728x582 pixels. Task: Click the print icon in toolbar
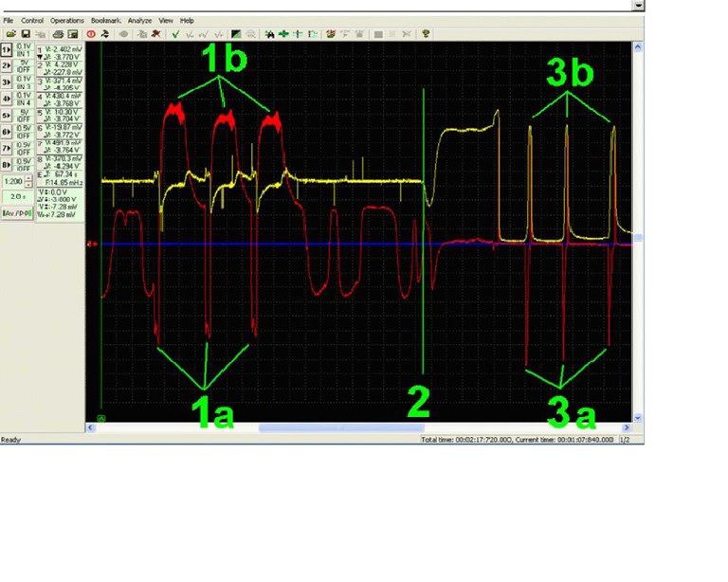coord(58,34)
